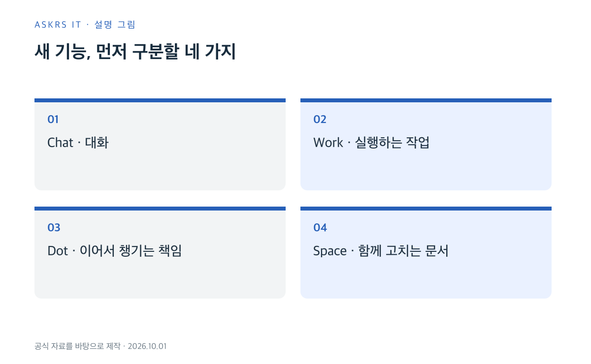The image size is (591, 364).
Task: Open the Work · 실행하는 작업 card label
Action: click(x=371, y=143)
